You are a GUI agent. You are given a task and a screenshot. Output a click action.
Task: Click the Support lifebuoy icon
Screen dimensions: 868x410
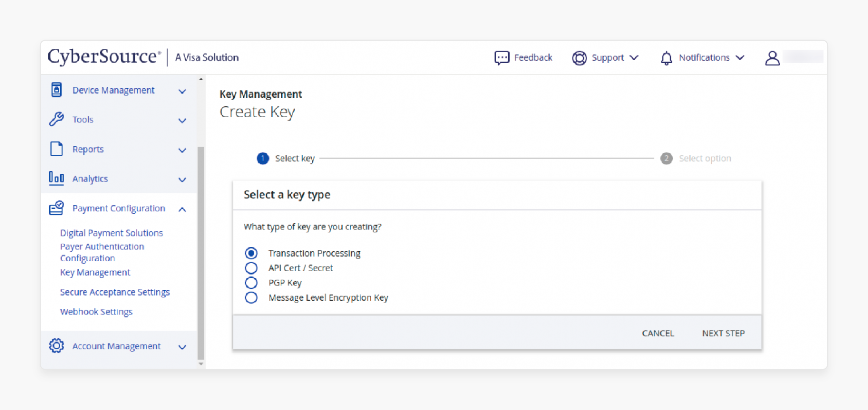pos(579,58)
